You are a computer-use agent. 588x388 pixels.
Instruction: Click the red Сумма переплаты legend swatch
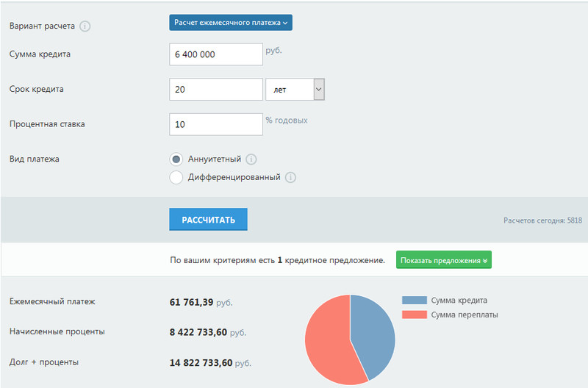(x=415, y=315)
